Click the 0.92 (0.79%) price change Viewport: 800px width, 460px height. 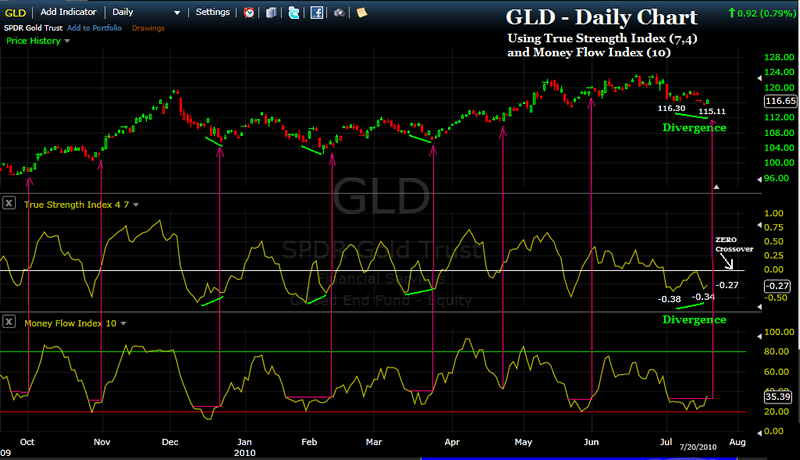tap(762, 13)
